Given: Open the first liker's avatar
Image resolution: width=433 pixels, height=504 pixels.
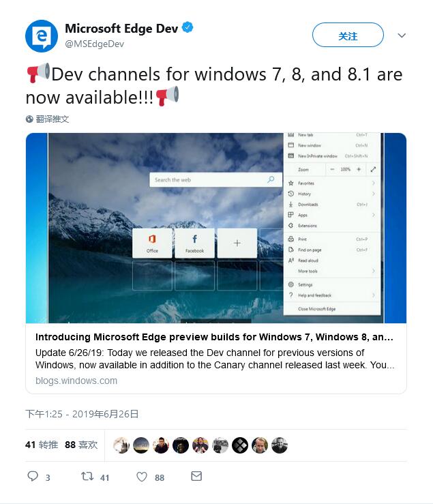Looking at the screenshot, I should click(x=121, y=445).
